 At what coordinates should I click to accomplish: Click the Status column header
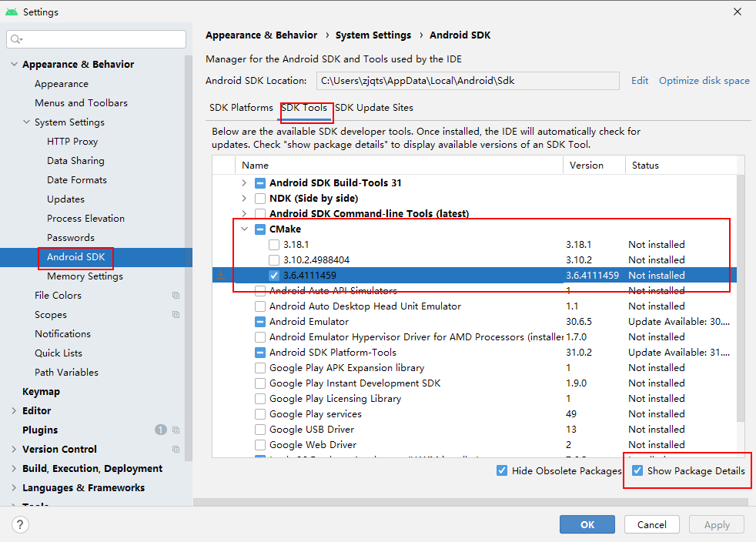(681, 166)
